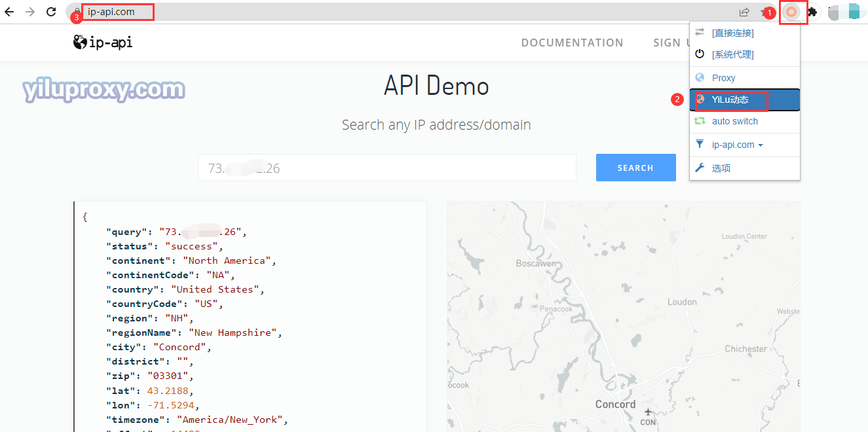The width and height of the screenshot is (868, 432).
Task: Open the 选项 settings entry
Action: [745, 168]
